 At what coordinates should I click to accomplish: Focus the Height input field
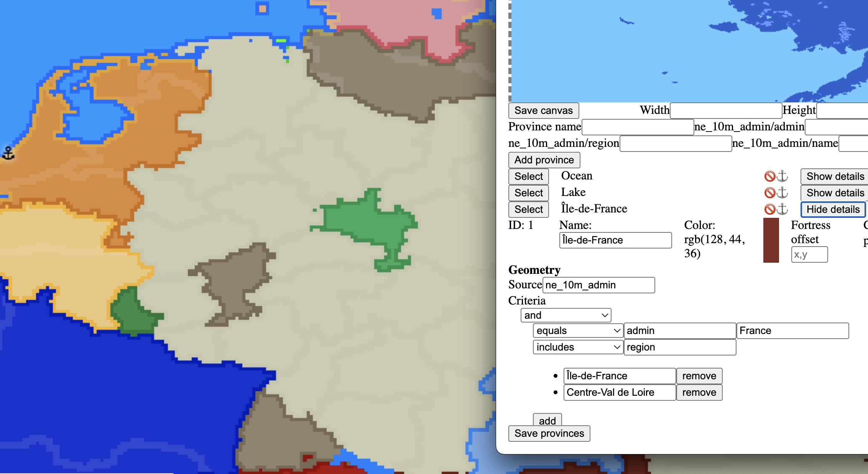842,110
